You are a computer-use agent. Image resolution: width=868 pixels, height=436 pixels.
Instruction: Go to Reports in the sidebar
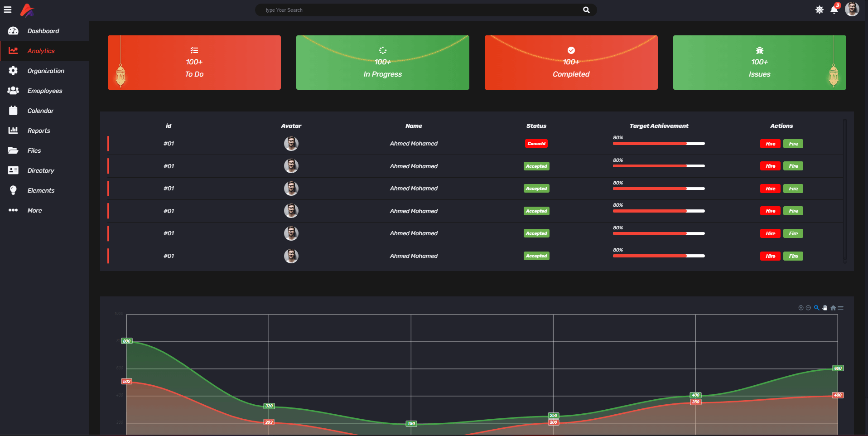(39, 131)
